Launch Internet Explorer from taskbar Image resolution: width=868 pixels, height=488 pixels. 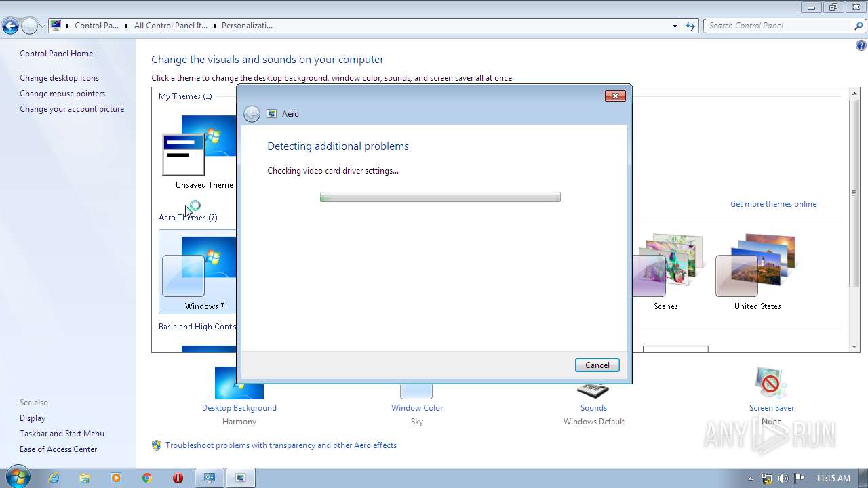point(54,478)
